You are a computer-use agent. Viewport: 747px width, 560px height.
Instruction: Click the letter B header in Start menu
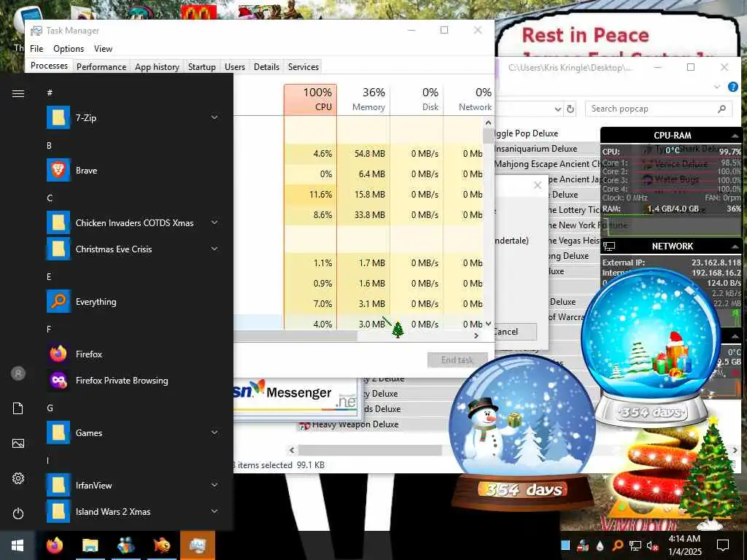coord(49,146)
